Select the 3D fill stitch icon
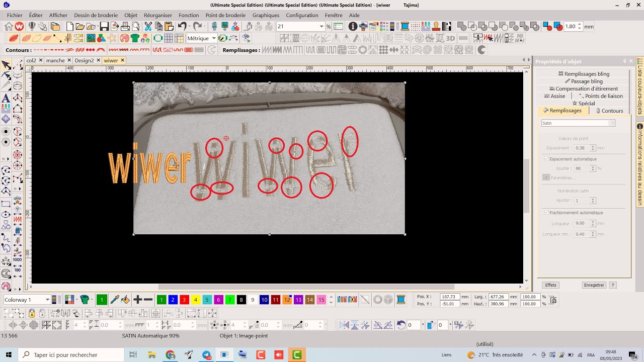Screen dimensions: 644x362 click(x=450, y=38)
